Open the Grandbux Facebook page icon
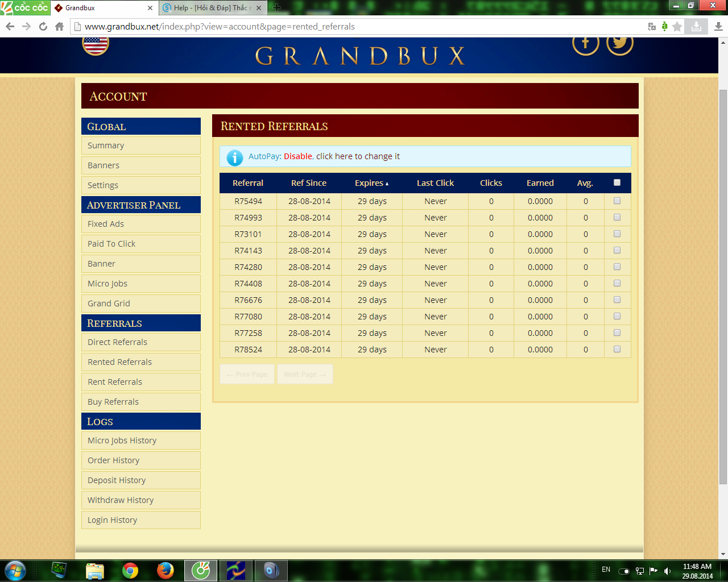Image resolution: width=728 pixels, height=582 pixels. [x=585, y=44]
